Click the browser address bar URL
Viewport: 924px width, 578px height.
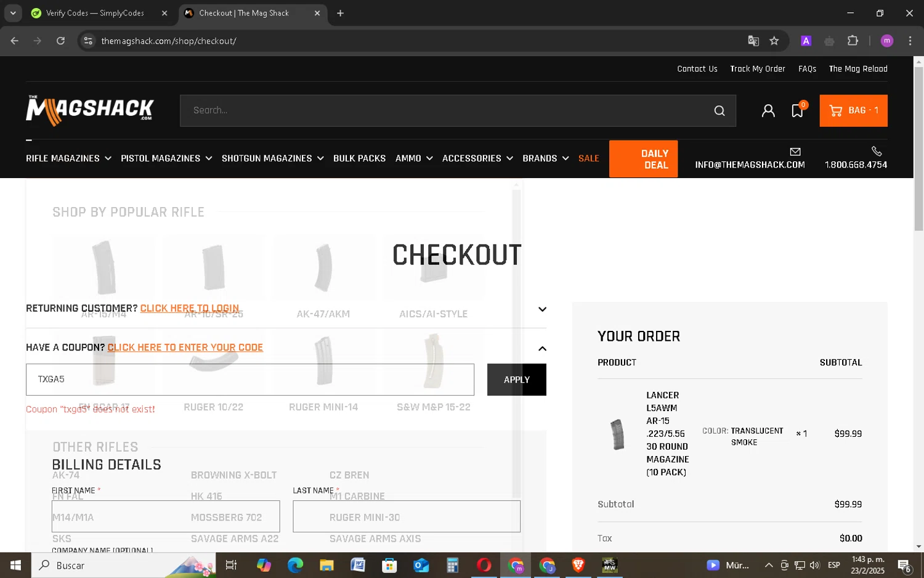tap(169, 41)
